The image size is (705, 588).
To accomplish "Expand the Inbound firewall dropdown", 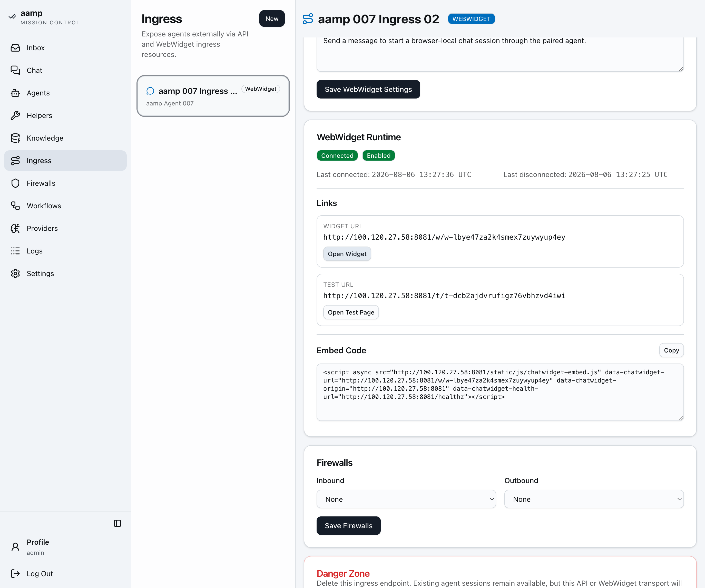I will pyautogui.click(x=406, y=499).
